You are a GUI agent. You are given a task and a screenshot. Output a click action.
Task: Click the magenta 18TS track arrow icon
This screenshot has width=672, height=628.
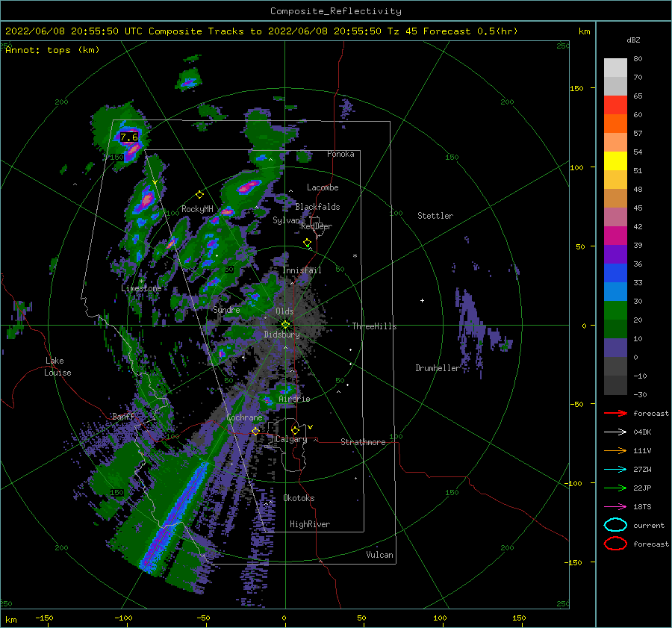615,507
